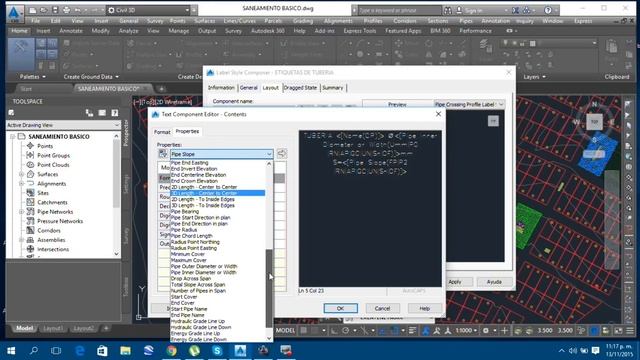Expand the Alignments tree node

click(x=21, y=184)
